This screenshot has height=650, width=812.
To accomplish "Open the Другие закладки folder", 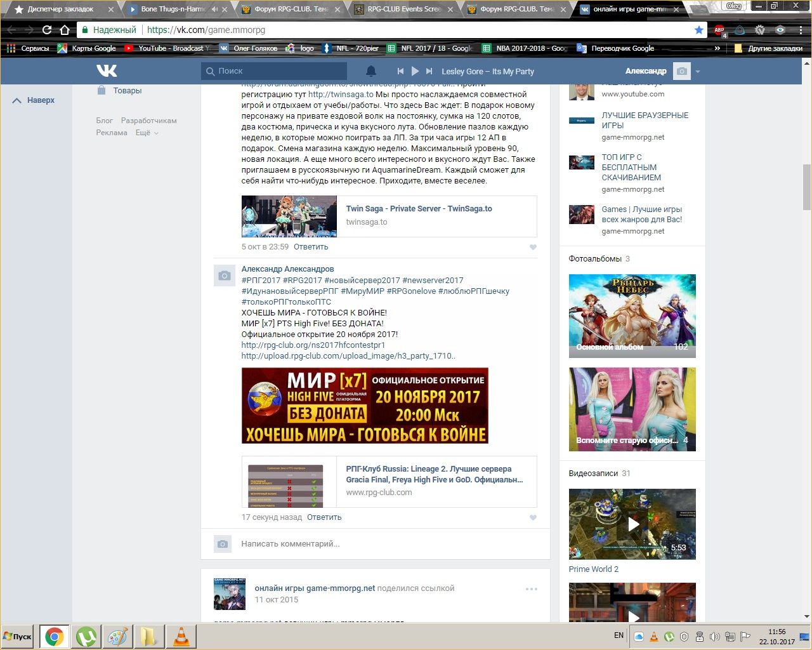I will tap(768, 48).
